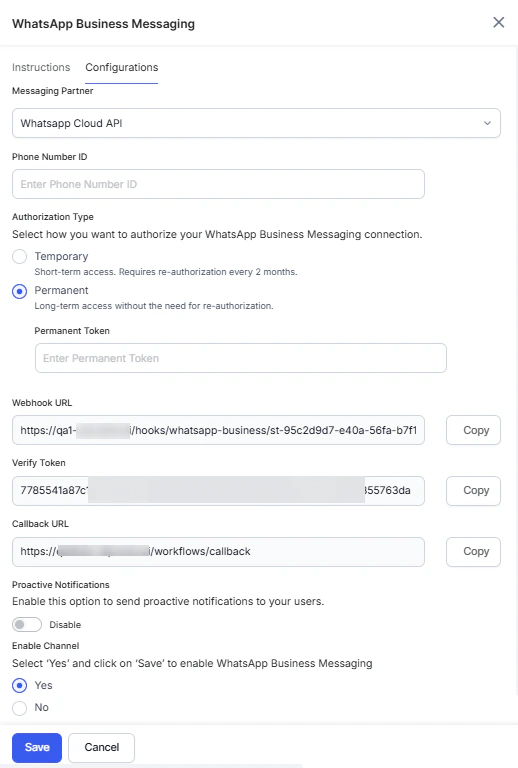Viewport: 518px width, 768px height.
Task: Switch to the Instructions tab
Action: 41,67
